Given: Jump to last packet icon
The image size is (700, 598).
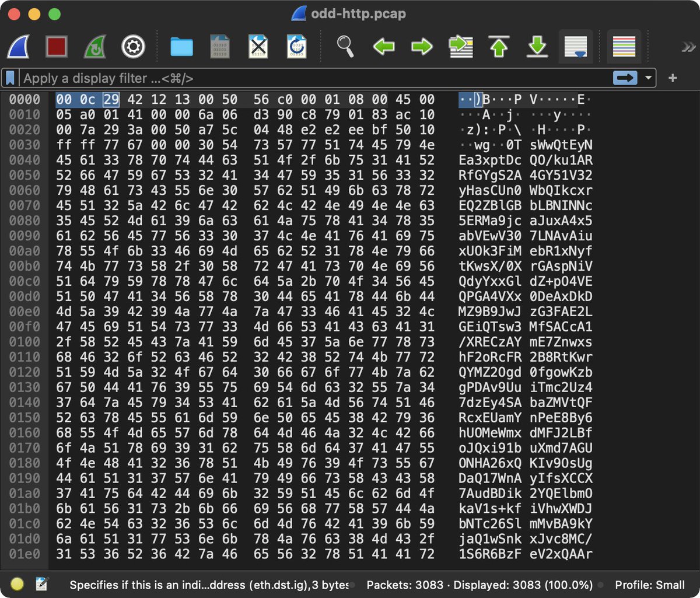Looking at the screenshot, I should (537, 46).
